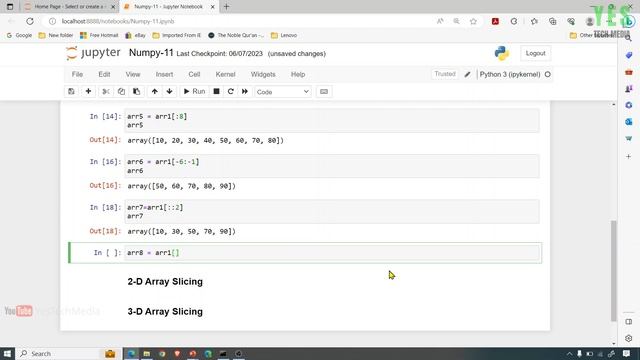
Task: Show hidden system tray icons chevron
Action: (569, 354)
